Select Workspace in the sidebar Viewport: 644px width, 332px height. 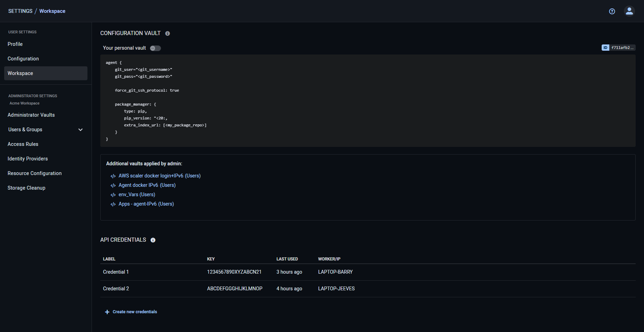(x=20, y=73)
